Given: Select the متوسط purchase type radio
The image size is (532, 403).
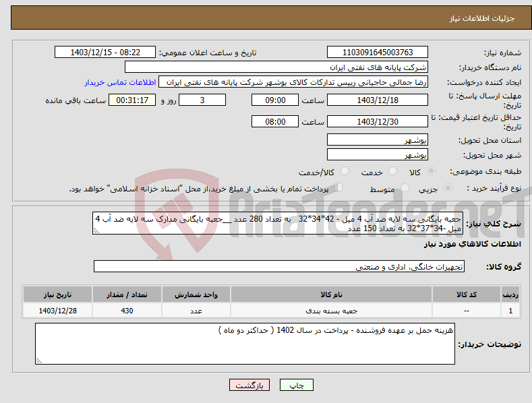Looking at the screenshot, I should tap(405, 187).
